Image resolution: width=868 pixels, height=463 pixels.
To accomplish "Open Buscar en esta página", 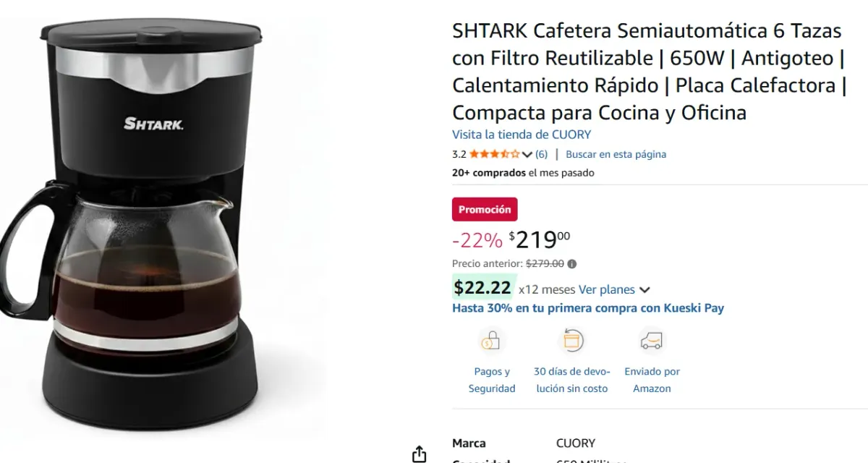I will pos(616,153).
